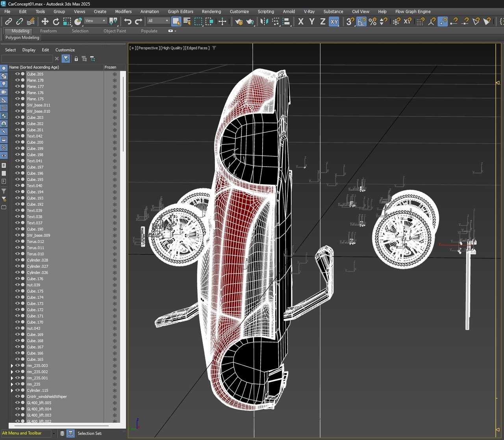The width and height of the screenshot is (504, 440).
Task: Restrict transform to Z axis
Action: [323, 21]
